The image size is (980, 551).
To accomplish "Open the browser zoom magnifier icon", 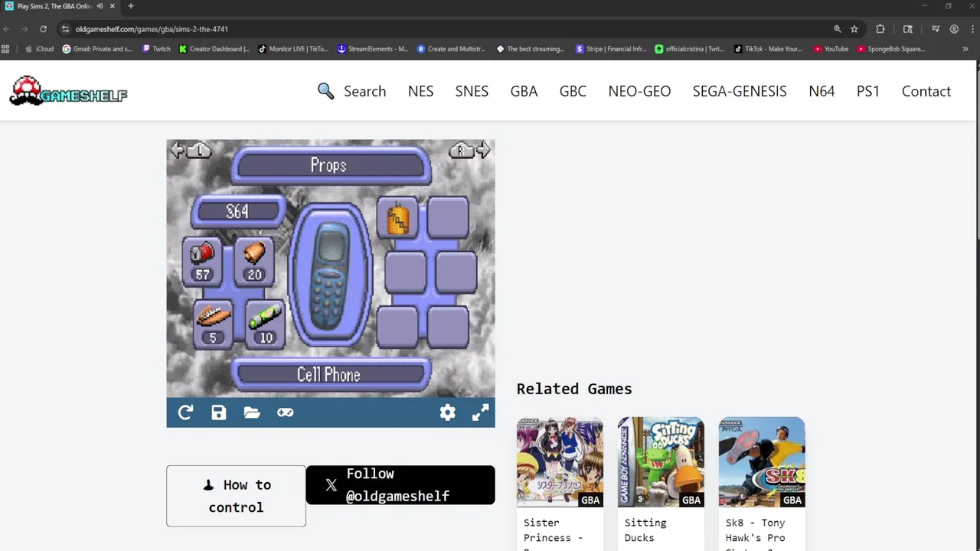I will click(838, 29).
